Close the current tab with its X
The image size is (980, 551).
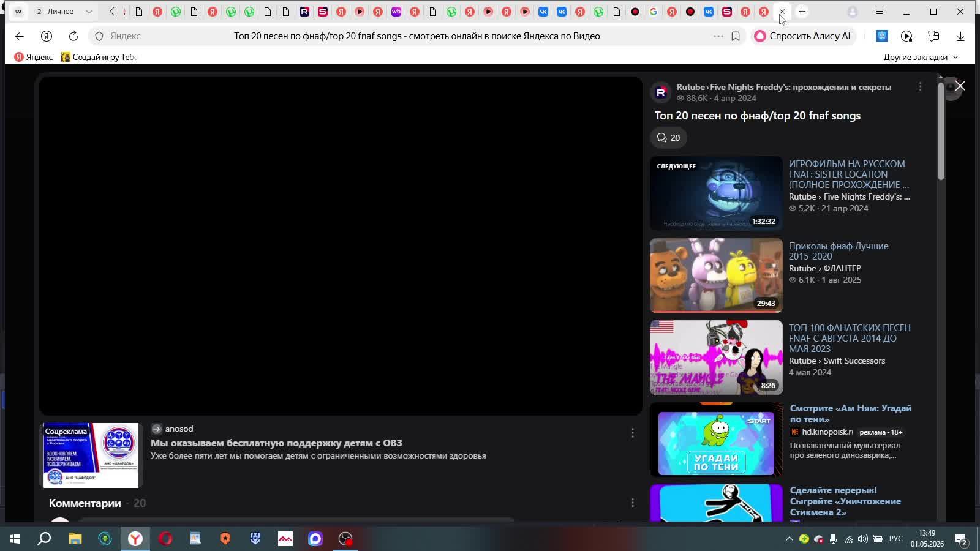pos(782,12)
